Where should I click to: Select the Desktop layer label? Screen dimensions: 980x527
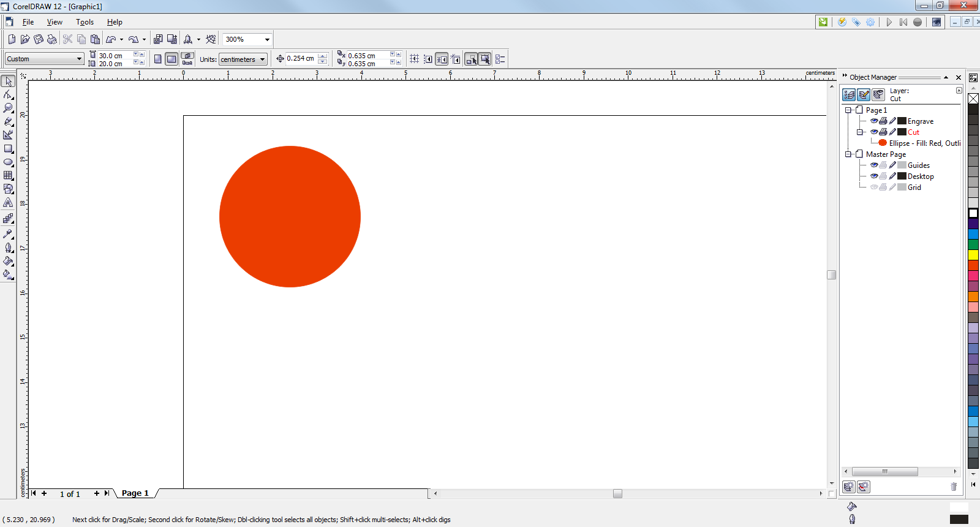[921, 176]
